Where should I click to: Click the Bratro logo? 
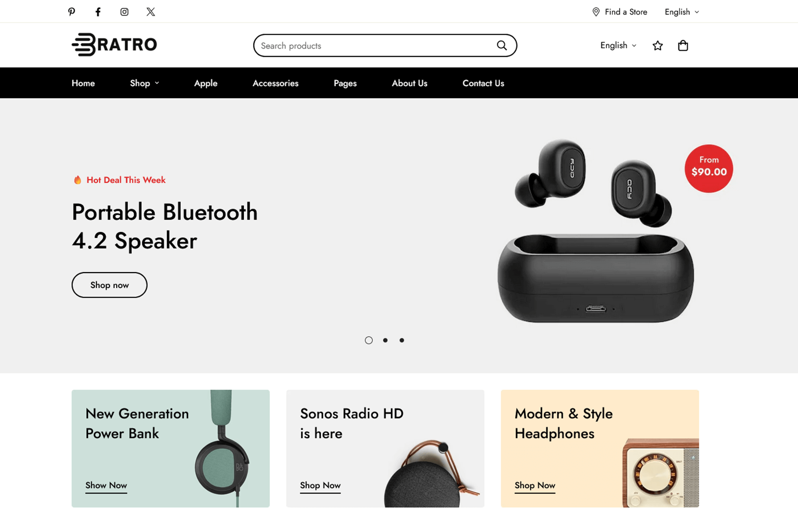click(x=114, y=44)
